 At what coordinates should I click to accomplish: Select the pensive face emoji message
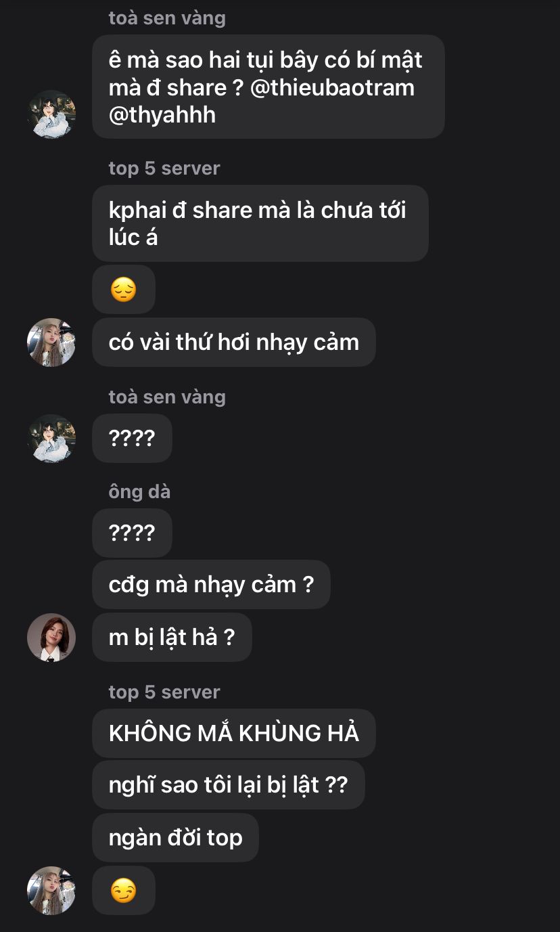(124, 290)
